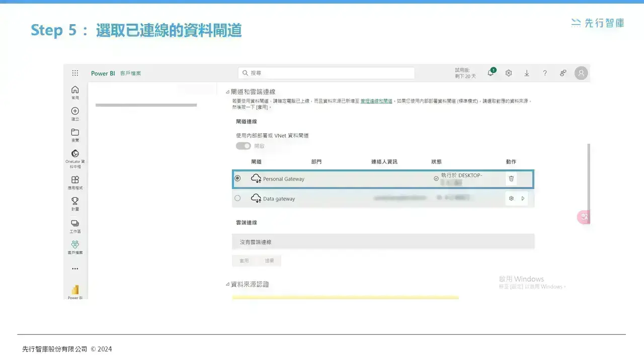The height and width of the screenshot is (362, 644).
Task: Click the 動作 column header
Action: pyautogui.click(x=511, y=162)
